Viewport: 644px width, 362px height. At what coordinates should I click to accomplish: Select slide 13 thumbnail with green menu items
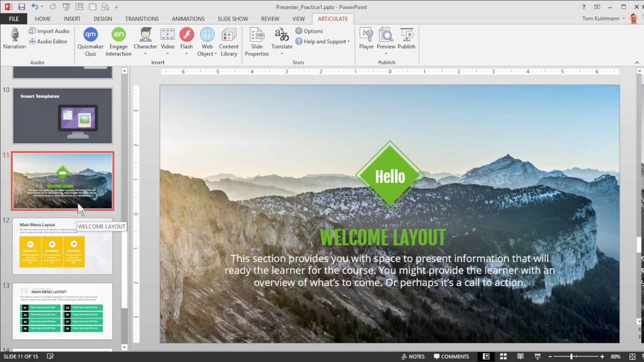click(x=62, y=311)
